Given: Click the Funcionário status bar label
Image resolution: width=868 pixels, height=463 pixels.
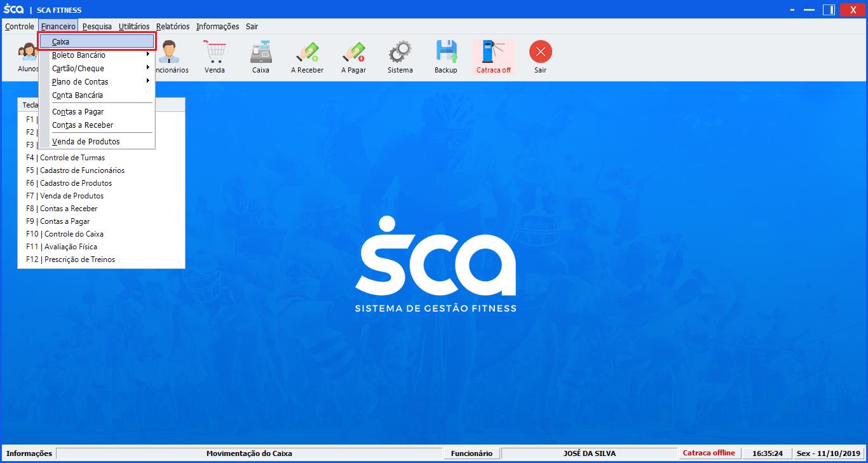Looking at the screenshot, I should [471, 453].
